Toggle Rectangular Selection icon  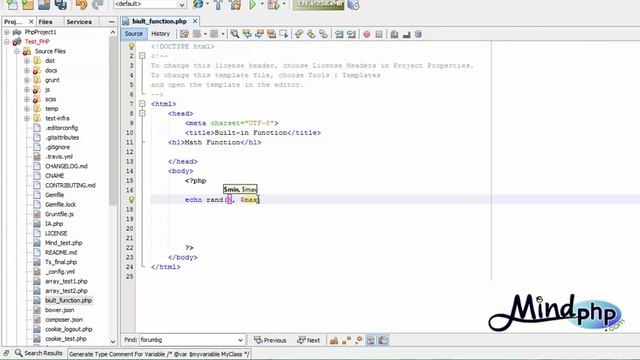(284, 34)
